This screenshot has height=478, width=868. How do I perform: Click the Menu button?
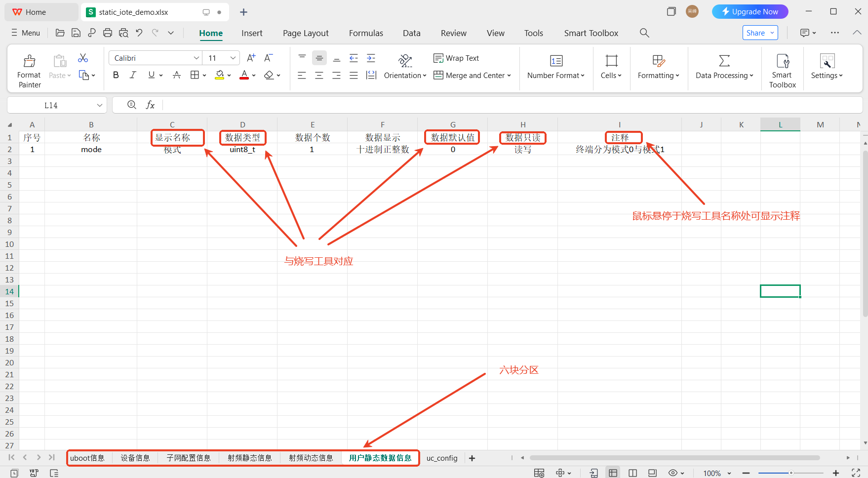pos(26,33)
